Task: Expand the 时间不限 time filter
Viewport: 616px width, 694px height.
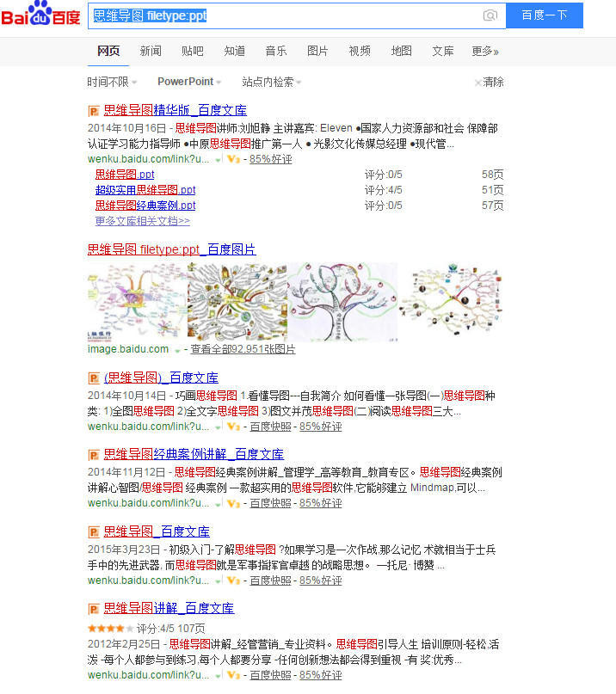Action: click(x=112, y=82)
